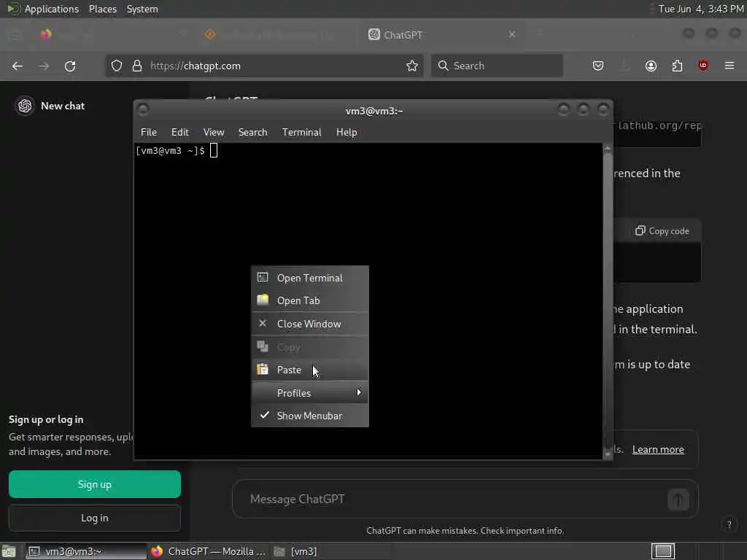The image size is (747, 560).
Task: Switch to the [vm3] taskbar item
Action: (x=332, y=551)
